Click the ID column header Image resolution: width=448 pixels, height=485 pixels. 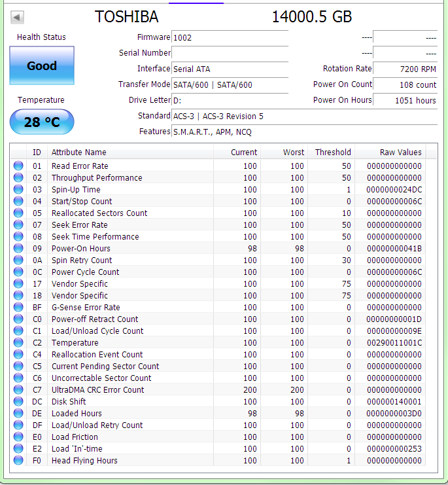point(37,153)
